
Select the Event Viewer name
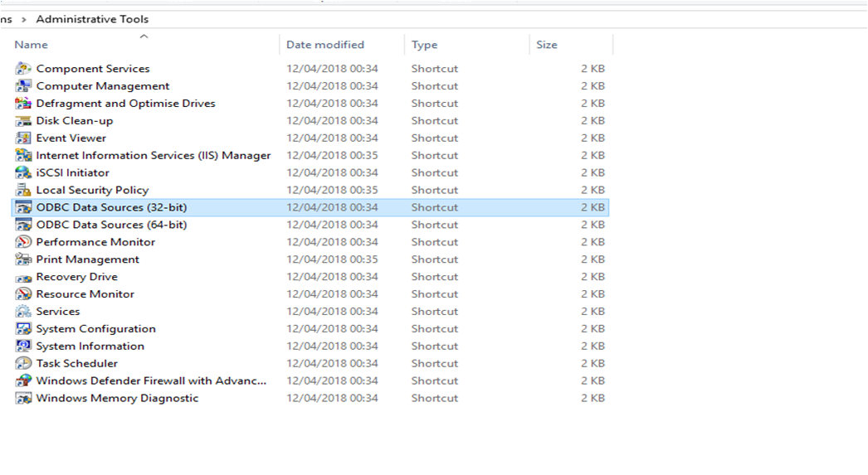click(71, 138)
